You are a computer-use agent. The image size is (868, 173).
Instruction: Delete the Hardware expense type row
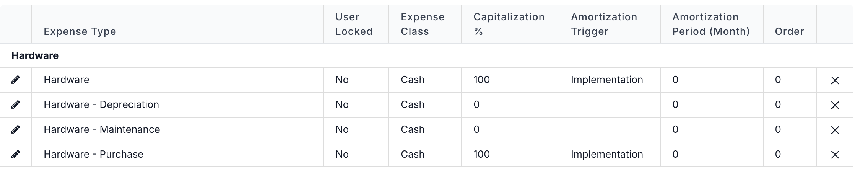tap(835, 80)
